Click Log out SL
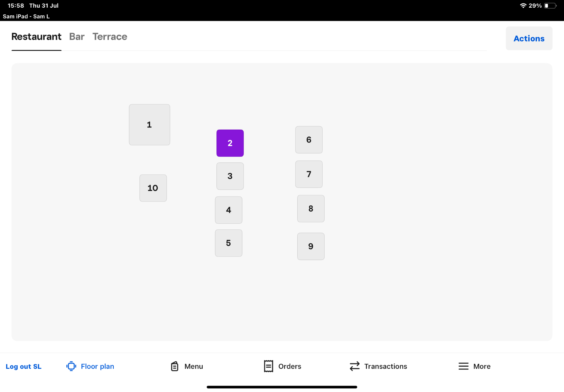The width and height of the screenshot is (564, 392). (x=23, y=366)
